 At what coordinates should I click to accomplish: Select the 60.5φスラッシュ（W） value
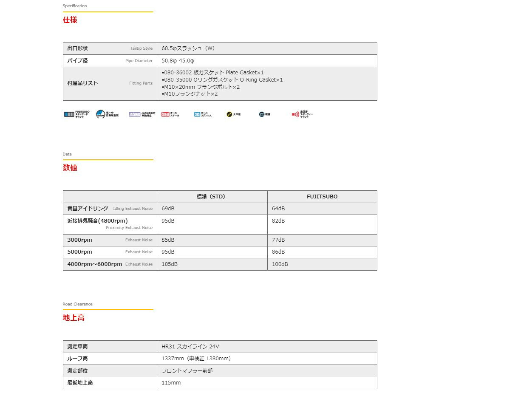[x=188, y=48]
